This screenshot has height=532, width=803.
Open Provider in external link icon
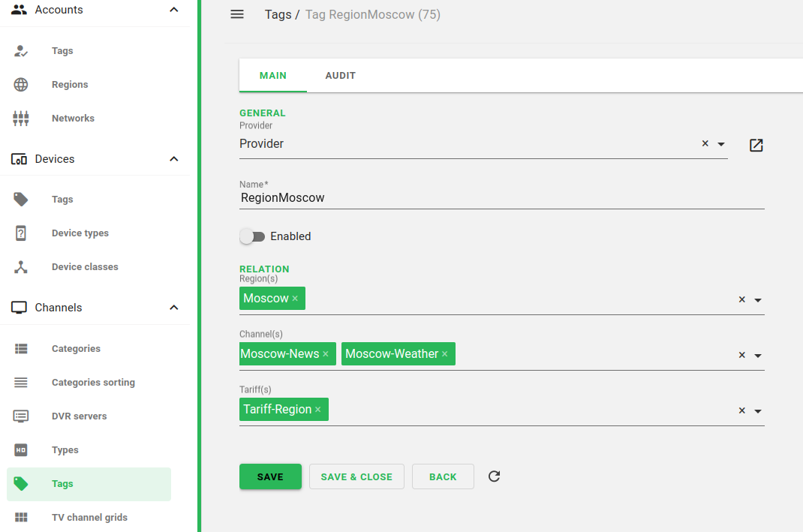tap(756, 145)
